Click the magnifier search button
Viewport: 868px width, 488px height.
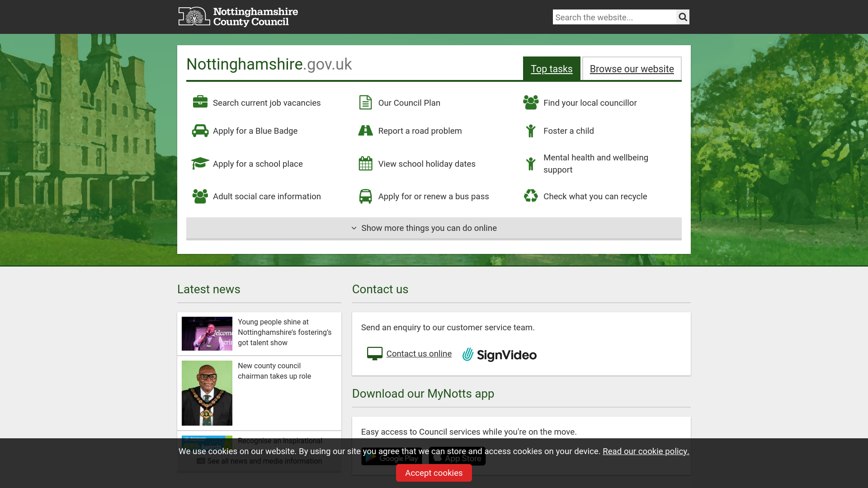[683, 17]
